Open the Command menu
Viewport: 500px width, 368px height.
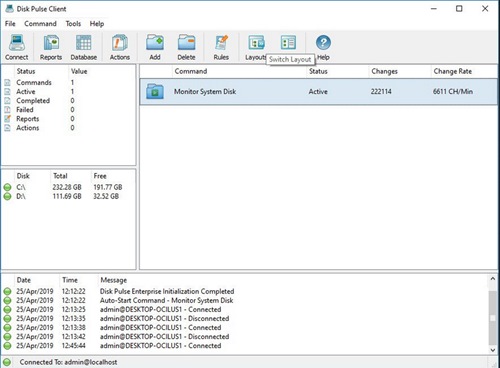coord(40,24)
